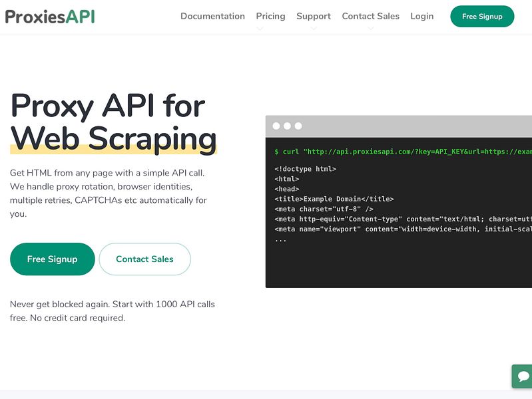Open the chat bubble widget icon

523,376
